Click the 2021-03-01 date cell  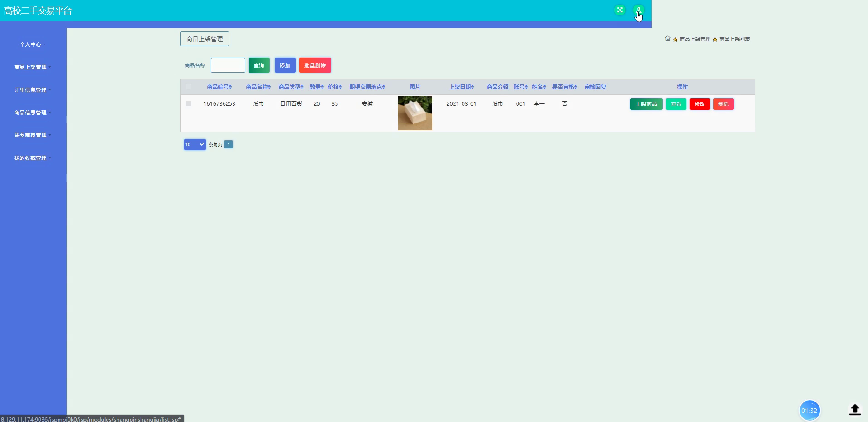461,104
